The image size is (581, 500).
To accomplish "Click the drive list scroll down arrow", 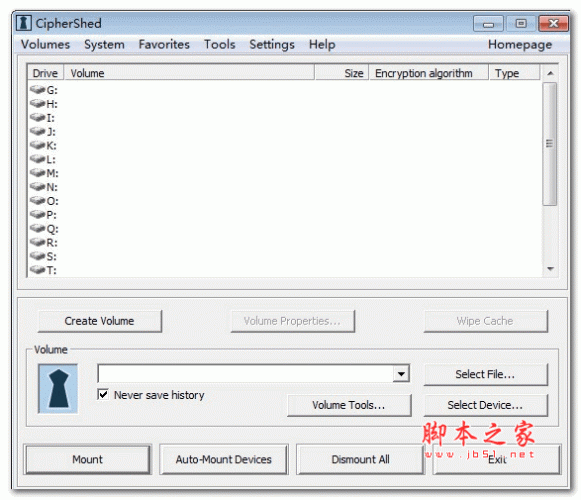I will [x=550, y=268].
